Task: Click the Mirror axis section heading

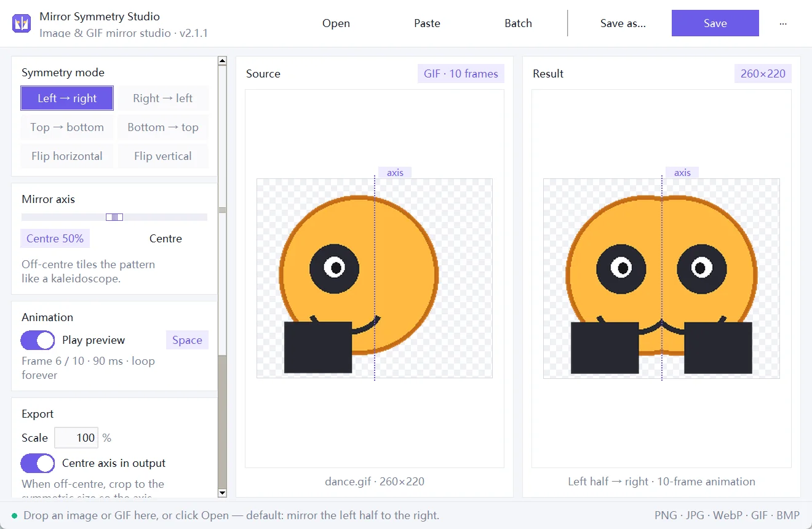Action: pos(48,199)
